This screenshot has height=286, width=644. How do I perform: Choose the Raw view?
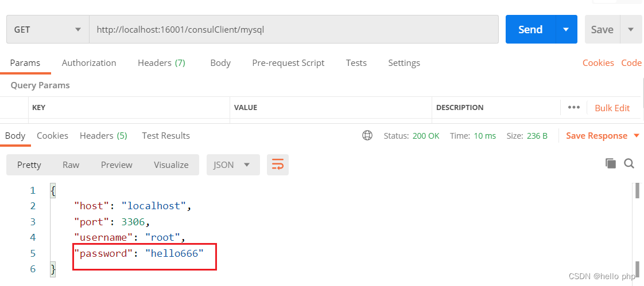(71, 165)
